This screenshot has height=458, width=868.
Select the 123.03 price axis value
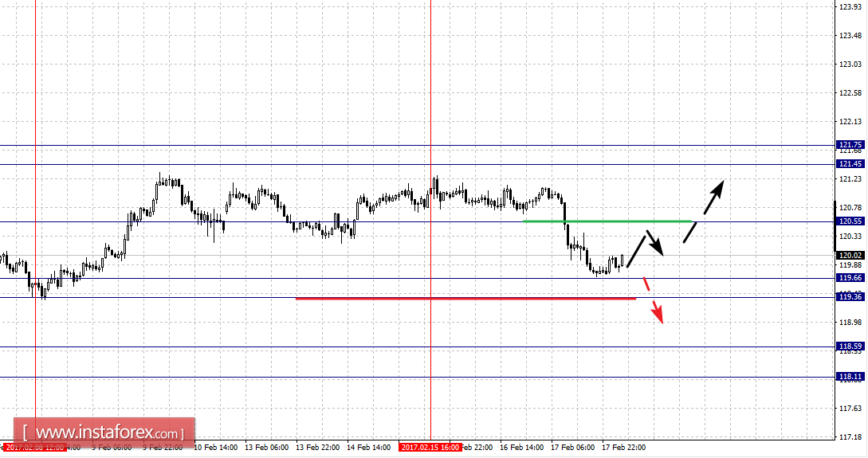point(850,65)
